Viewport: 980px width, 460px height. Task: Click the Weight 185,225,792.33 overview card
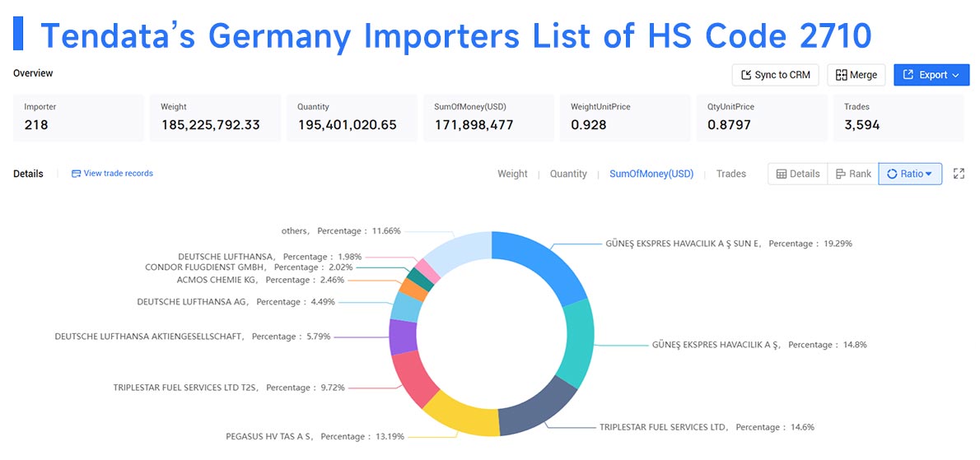pos(215,118)
